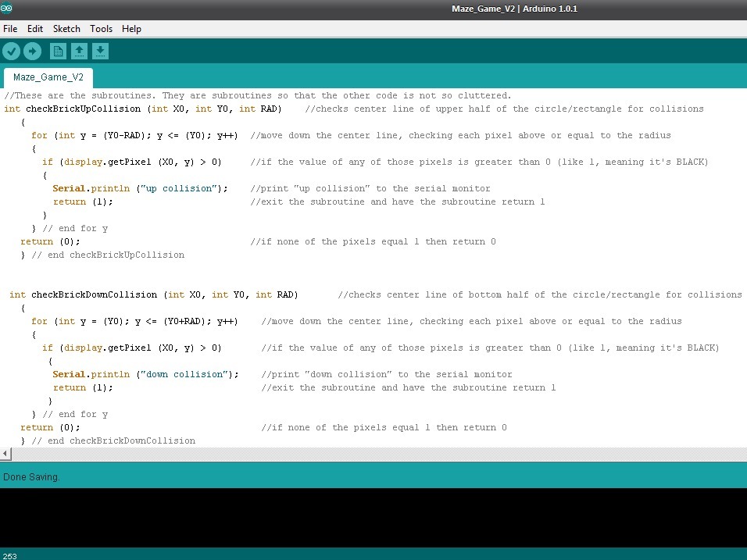Click 'for (int y = (Y0-RAD)' loop line
Image resolution: width=747 pixels, height=560 pixels.
coord(134,135)
